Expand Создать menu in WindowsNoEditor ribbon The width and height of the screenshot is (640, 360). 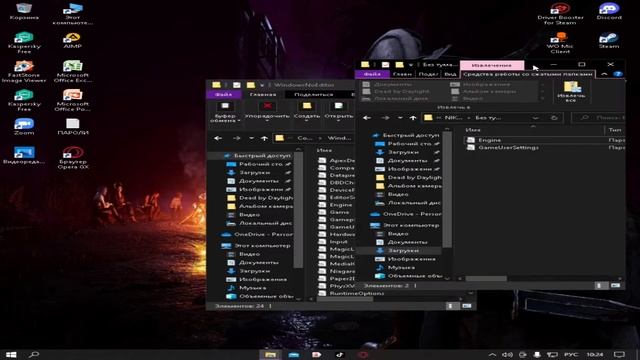click(307, 113)
